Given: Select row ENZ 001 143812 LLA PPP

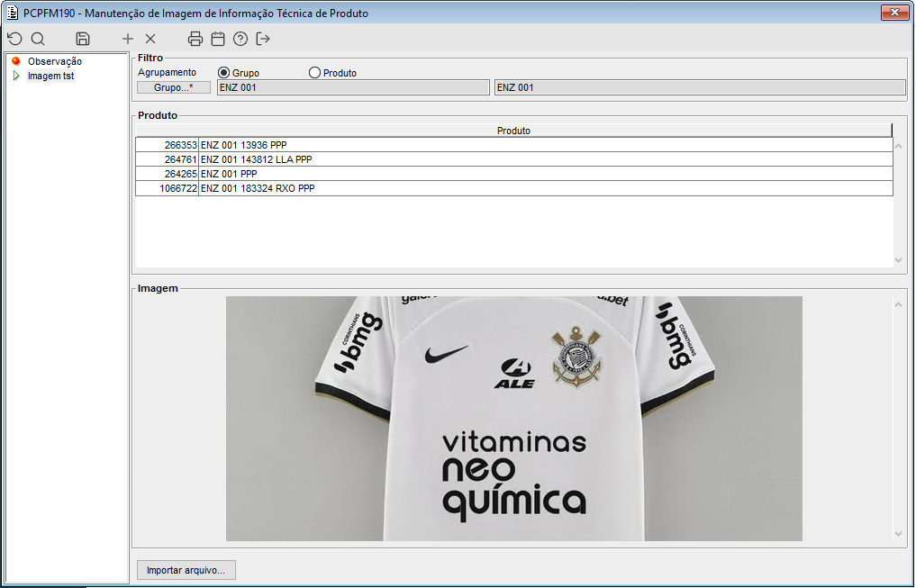Looking at the screenshot, I should coord(514,159).
